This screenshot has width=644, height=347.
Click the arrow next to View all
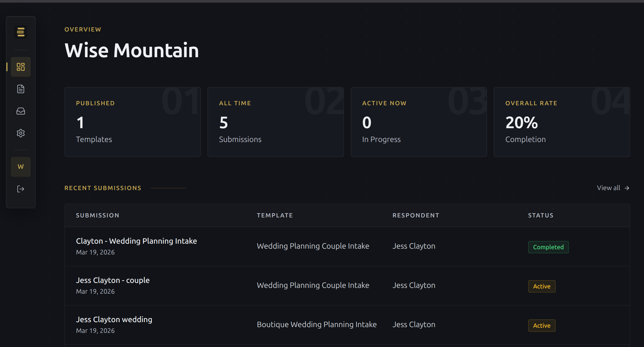(627, 188)
